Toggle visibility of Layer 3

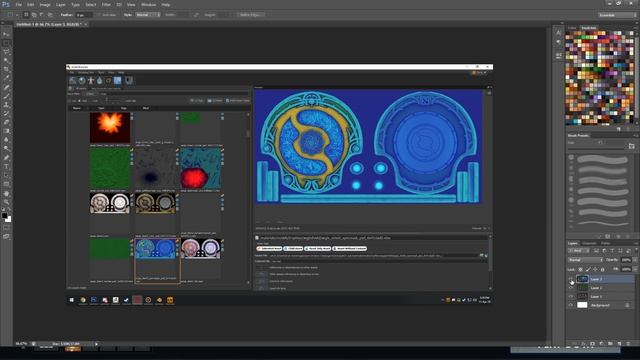[571, 279]
